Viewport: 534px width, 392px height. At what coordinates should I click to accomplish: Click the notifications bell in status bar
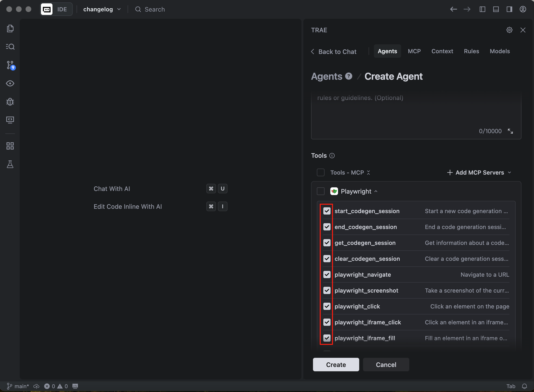tap(524, 386)
